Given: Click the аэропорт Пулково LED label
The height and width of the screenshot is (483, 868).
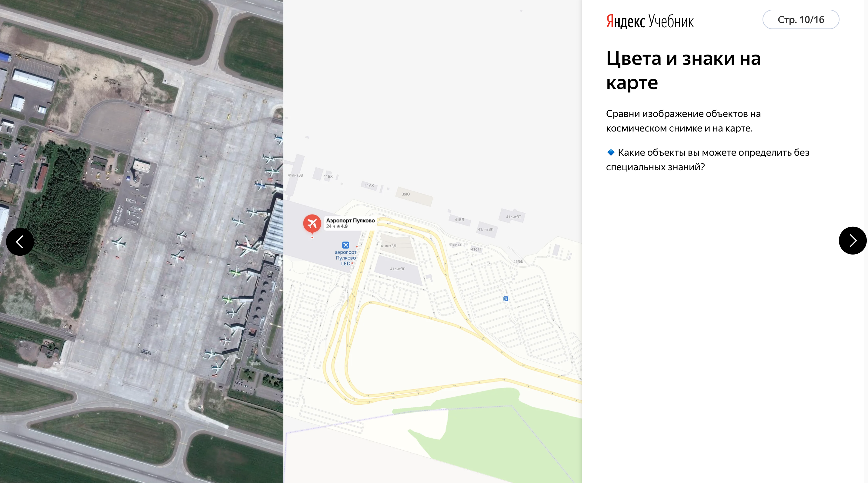Looking at the screenshot, I should pyautogui.click(x=346, y=258).
